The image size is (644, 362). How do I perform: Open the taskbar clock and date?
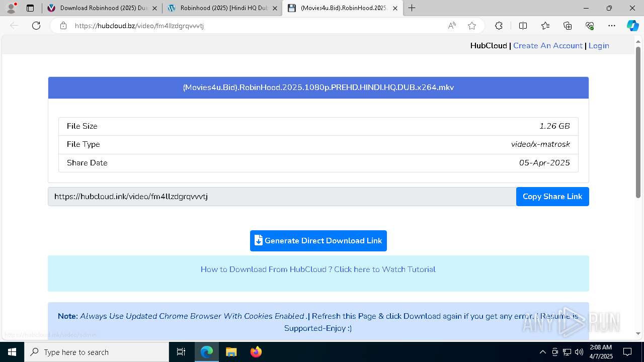[x=601, y=352]
